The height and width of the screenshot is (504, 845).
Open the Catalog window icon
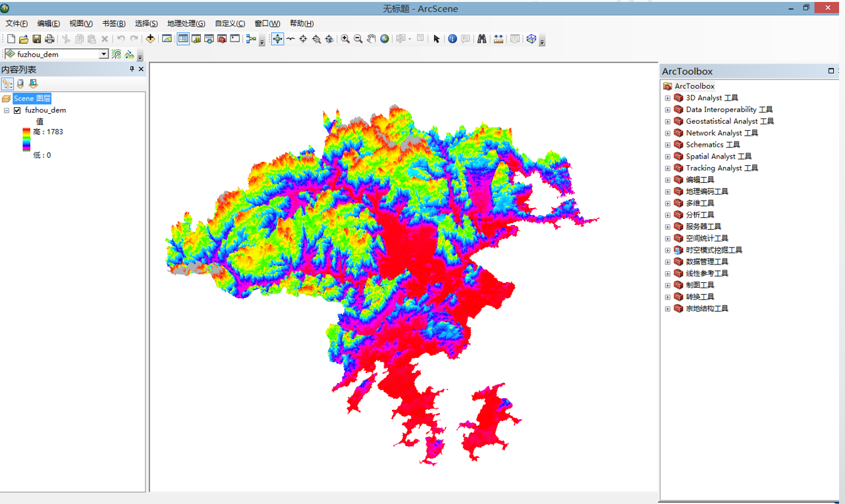tap(196, 39)
